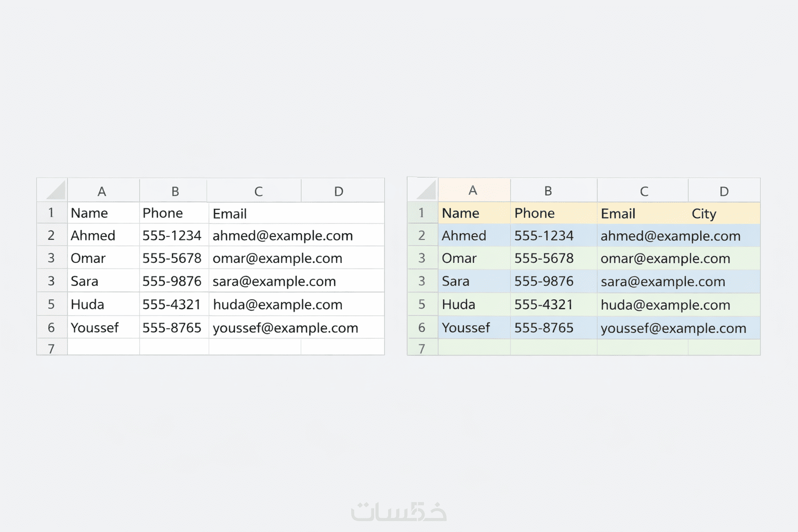
Task: Click the Khamsat watermark logo
Action: pos(398,512)
